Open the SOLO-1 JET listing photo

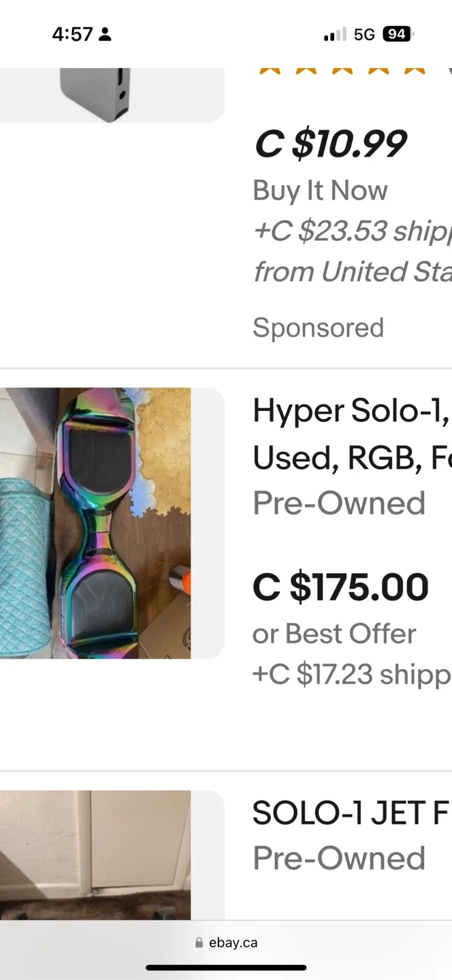pos(95,855)
